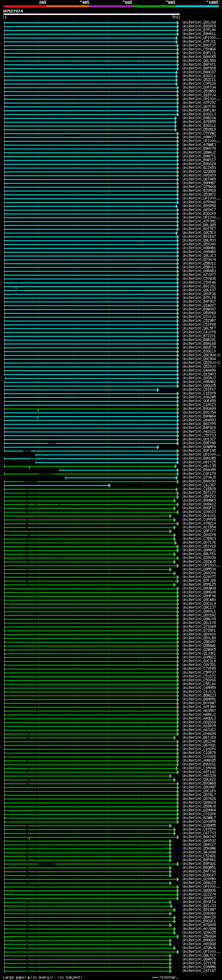Select hit label UniRef100_C5YWG6
222x980 pixels.
point(199,49)
